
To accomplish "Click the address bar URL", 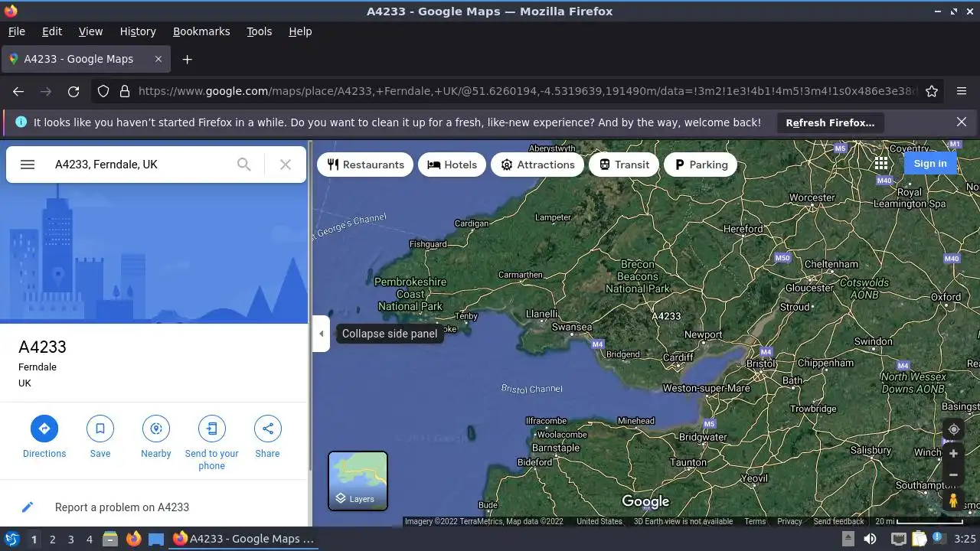I will (x=527, y=91).
